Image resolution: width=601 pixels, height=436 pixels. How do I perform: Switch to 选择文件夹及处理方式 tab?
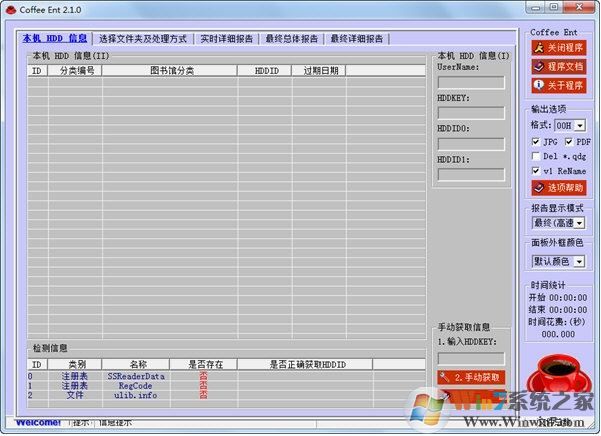pyautogui.click(x=142, y=38)
